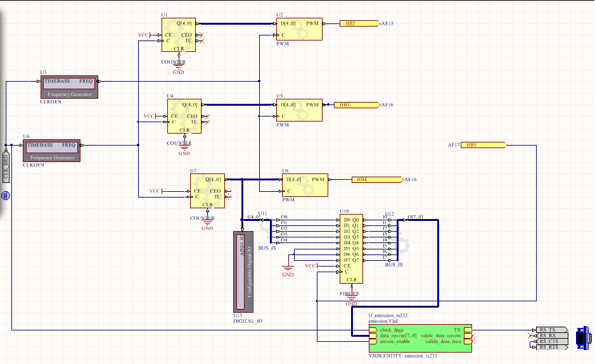
Task: Click the U5 PWM component
Action: (x=300, y=110)
